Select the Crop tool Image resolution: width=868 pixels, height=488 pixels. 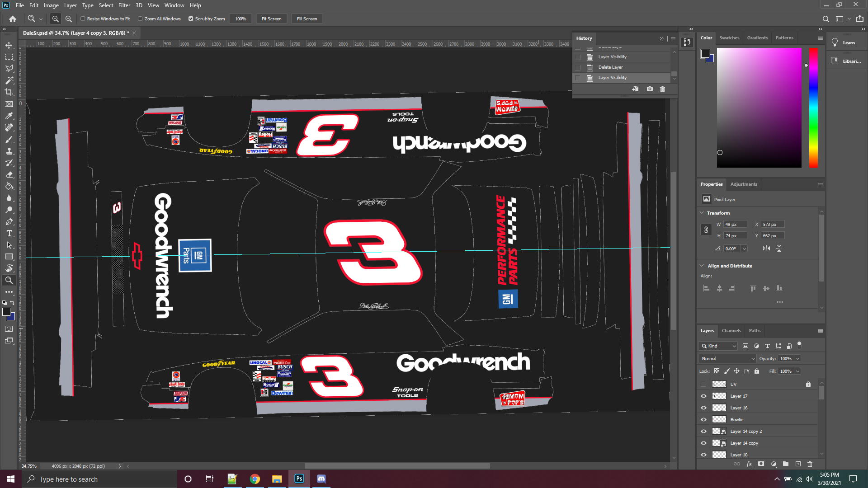coord(9,92)
